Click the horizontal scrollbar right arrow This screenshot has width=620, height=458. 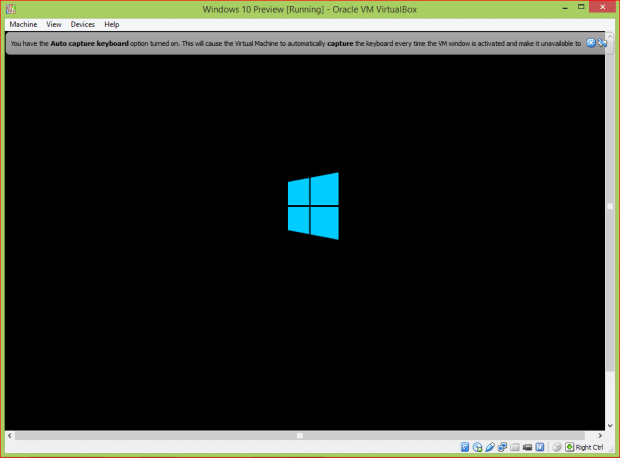[600, 435]
